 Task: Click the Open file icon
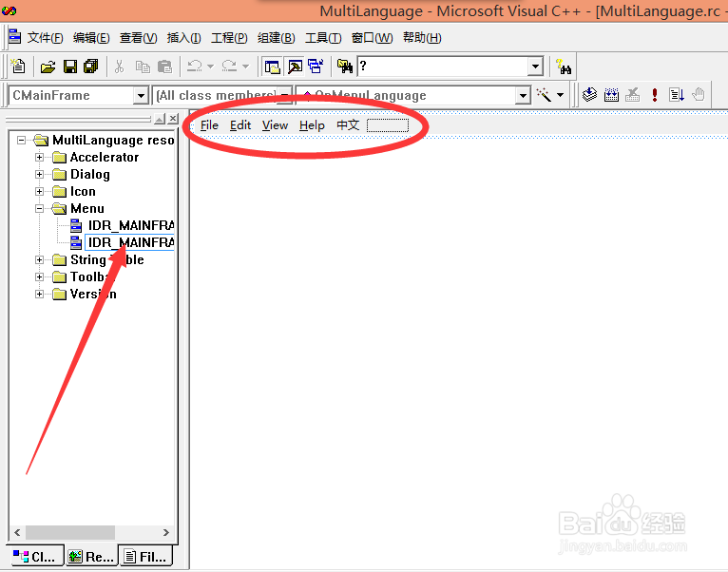tap(48, 67)
